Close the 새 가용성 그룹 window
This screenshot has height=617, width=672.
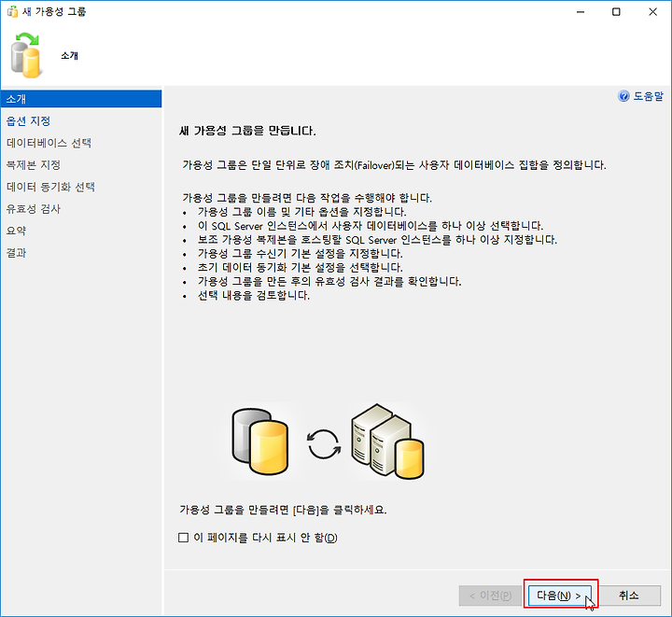[652, 11]
